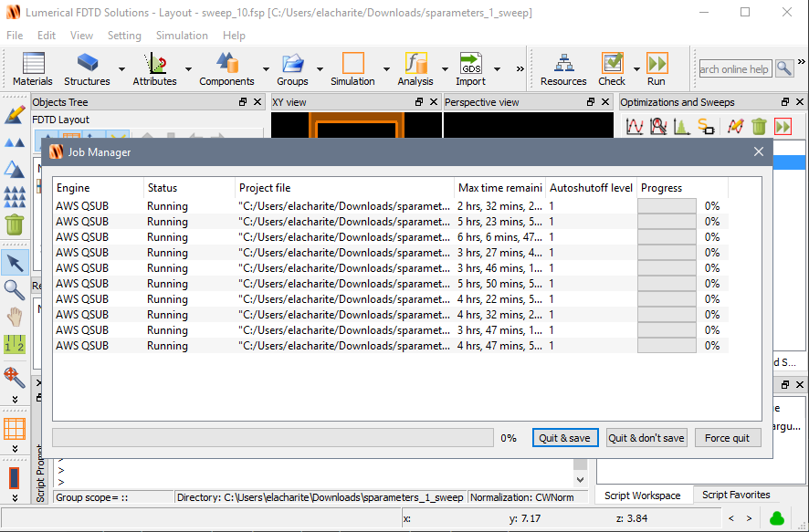Select the pencil edit tool in left toolbar
Image resolution: width=809 pixels, height=532 pixels.
coord(15,114)
